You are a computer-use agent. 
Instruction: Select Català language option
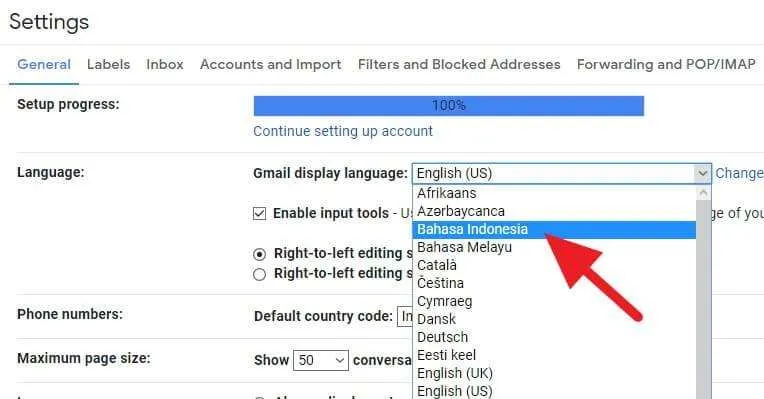(554, 266)
